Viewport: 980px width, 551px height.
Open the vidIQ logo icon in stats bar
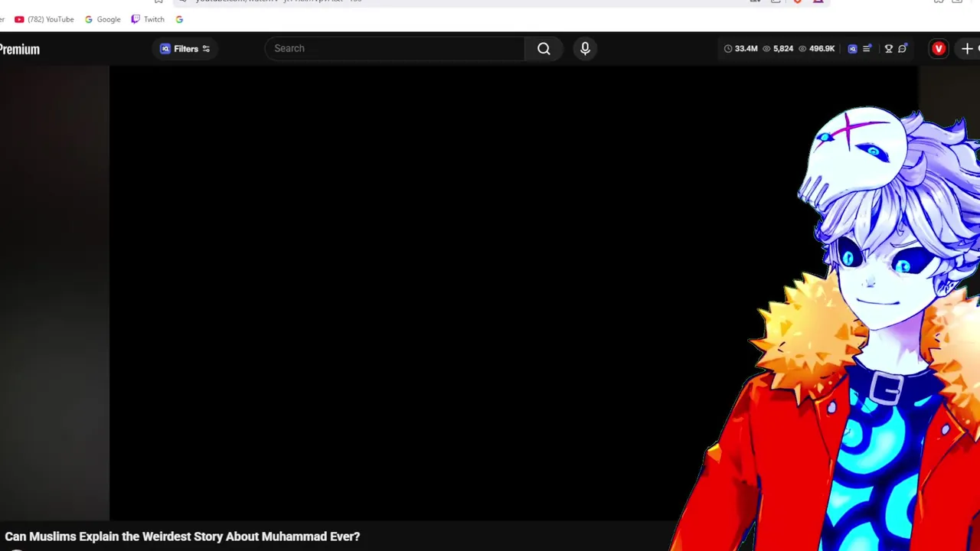pyautogui.click(x=852, y=49)
